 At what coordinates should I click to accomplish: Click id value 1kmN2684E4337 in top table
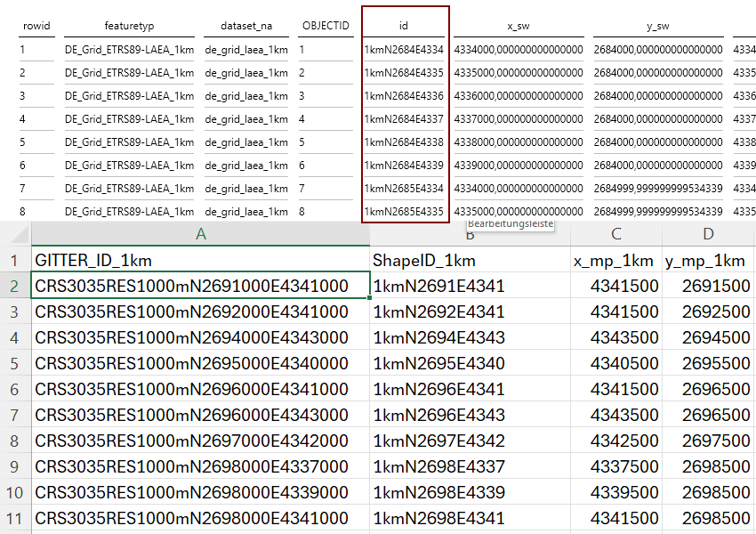coord(404,119)
